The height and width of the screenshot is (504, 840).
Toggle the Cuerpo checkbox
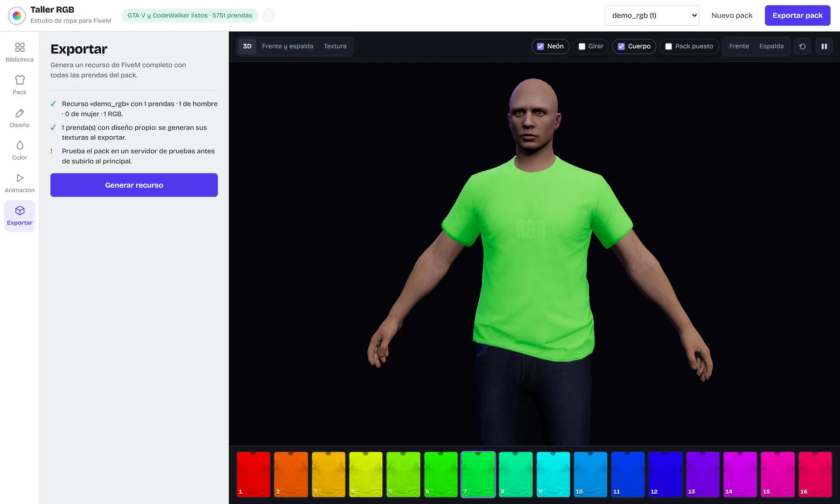pyautogui.click(x=621, y=46)
